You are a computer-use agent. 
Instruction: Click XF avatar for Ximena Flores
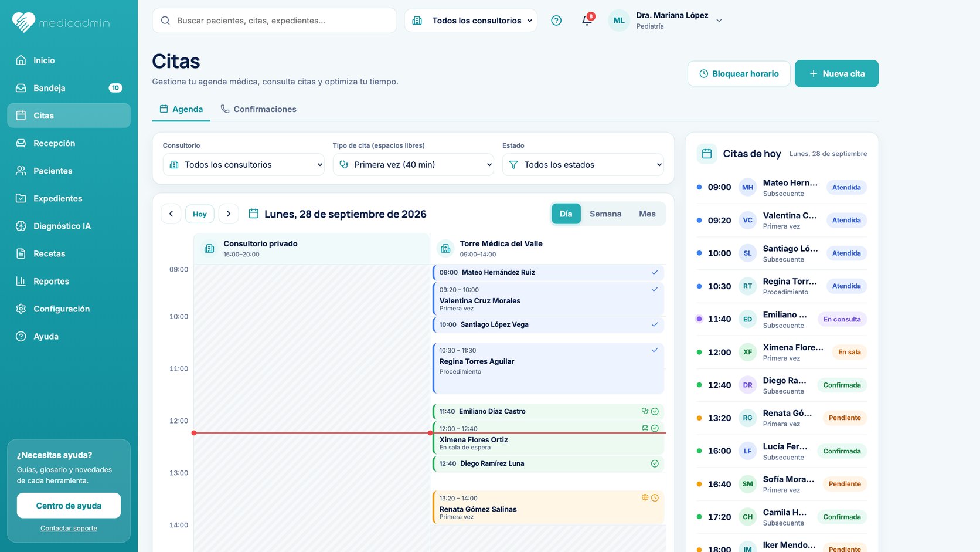747,353
